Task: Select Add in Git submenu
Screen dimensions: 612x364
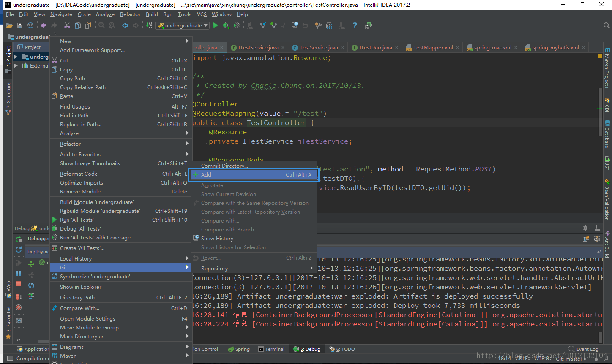Action: pos(253,174)
